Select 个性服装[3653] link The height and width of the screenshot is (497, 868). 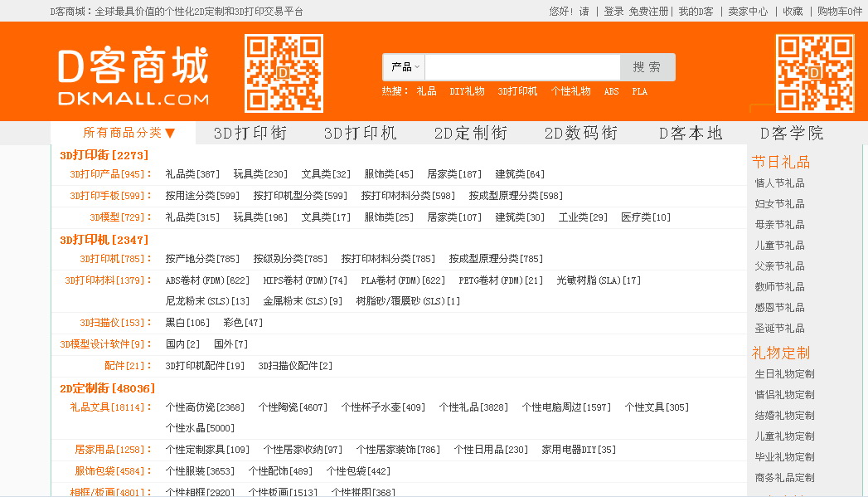coord(199,471)
